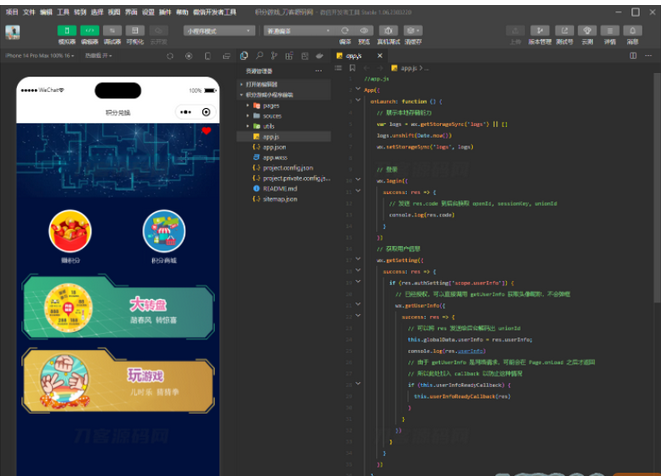Screen dimensions: 661x476
Task: Click the 预览 preview icon
Action: pyautogui.click(x=367, y=31)
